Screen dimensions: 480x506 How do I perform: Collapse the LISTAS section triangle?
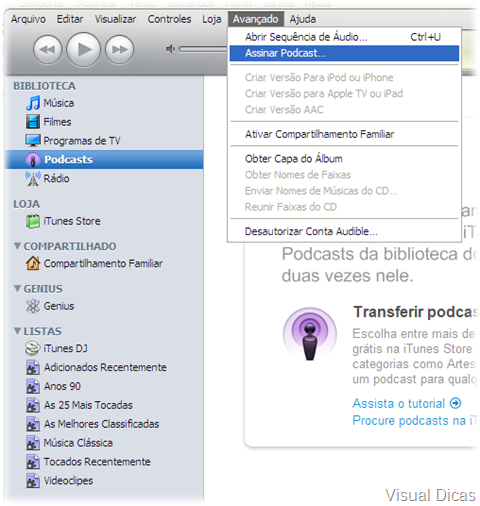[18, 331]
